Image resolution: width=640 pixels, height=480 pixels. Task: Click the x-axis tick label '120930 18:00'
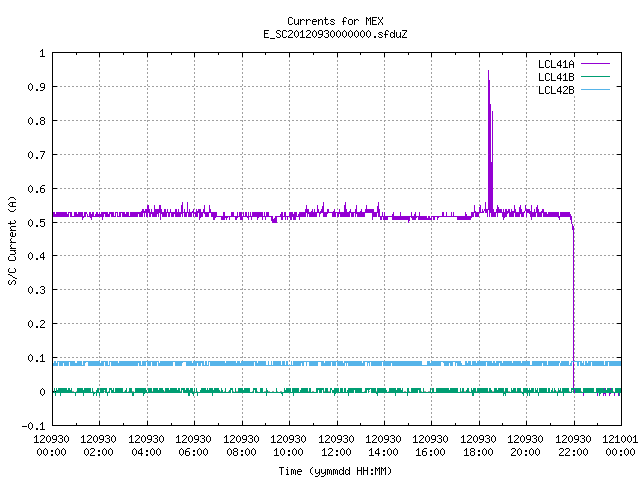tap(478, 446)
